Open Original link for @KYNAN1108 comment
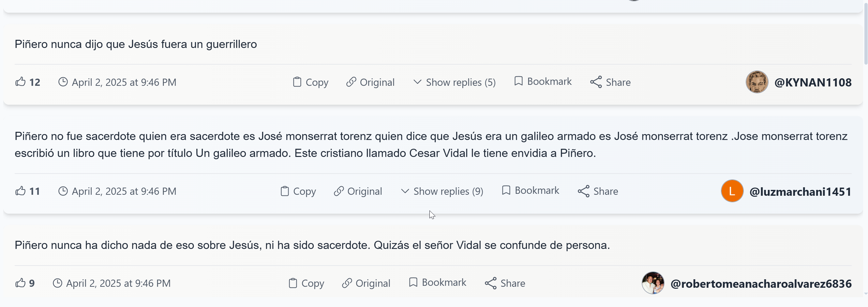The width and height of the screenshot is (868, 307). click(x=370, y=82)
